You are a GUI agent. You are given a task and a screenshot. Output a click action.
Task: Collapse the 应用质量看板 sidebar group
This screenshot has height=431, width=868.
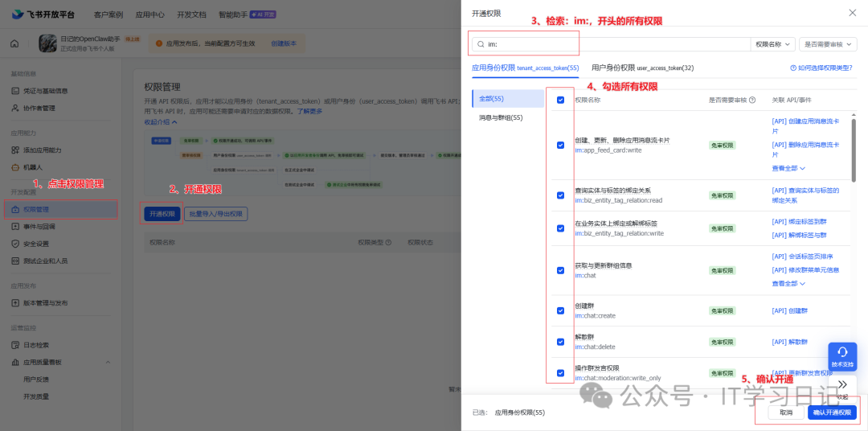(108, 363)
